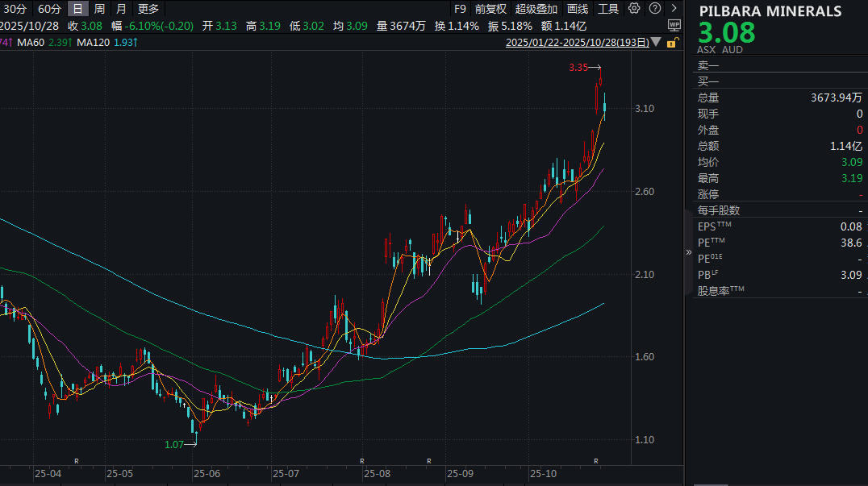Click the right arrow toolbar overflow icon
This screenshot has height=486, width=868.
pos(674,9)
